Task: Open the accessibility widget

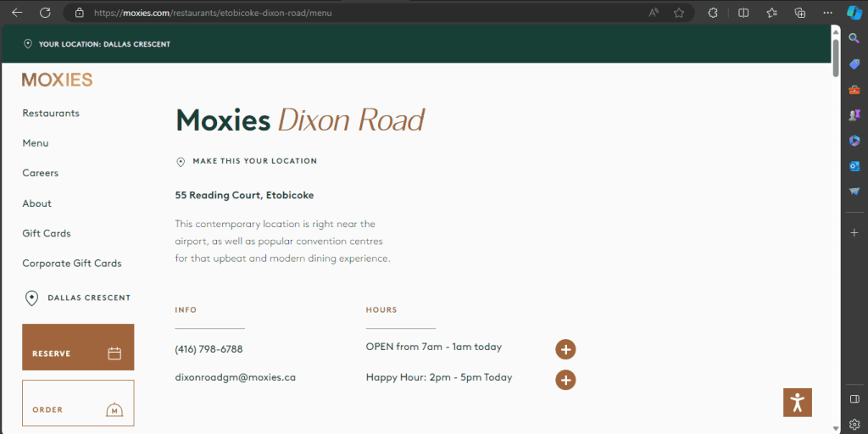Action: pos(797,403)
